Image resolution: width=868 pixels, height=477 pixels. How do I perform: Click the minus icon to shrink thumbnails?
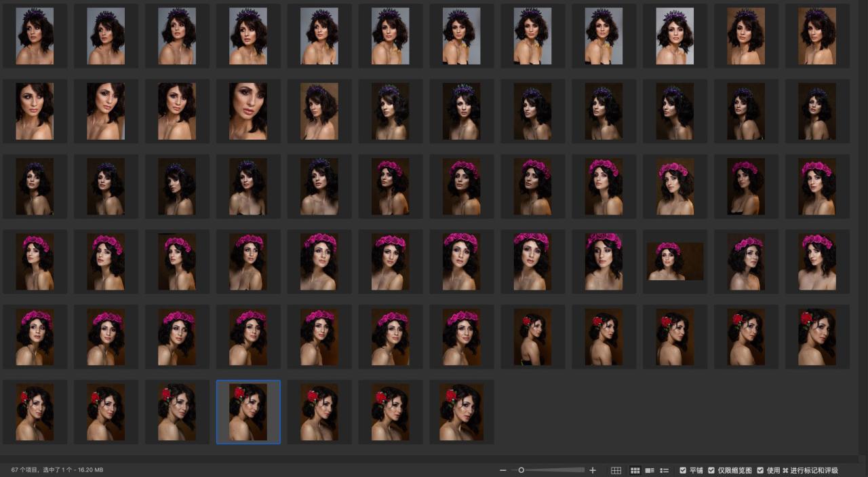pos(503,470)
